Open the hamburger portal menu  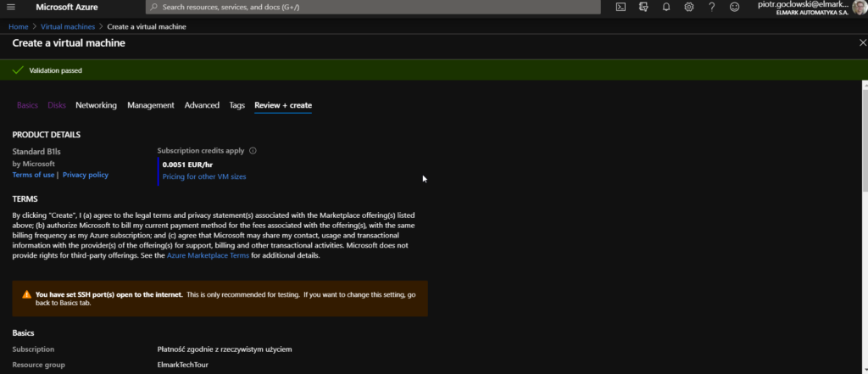click(11, 7)
